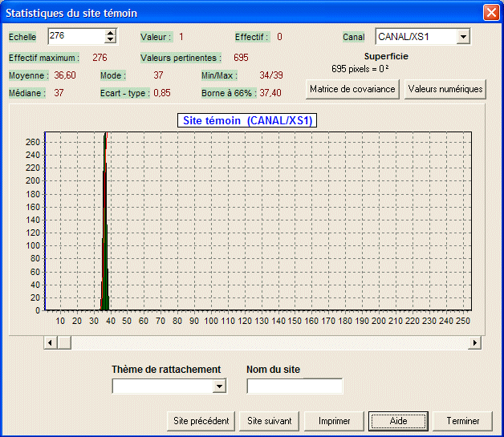Click the histogram scrollbar right arrow
Viewport: 504px width, 437px height.
474,342
